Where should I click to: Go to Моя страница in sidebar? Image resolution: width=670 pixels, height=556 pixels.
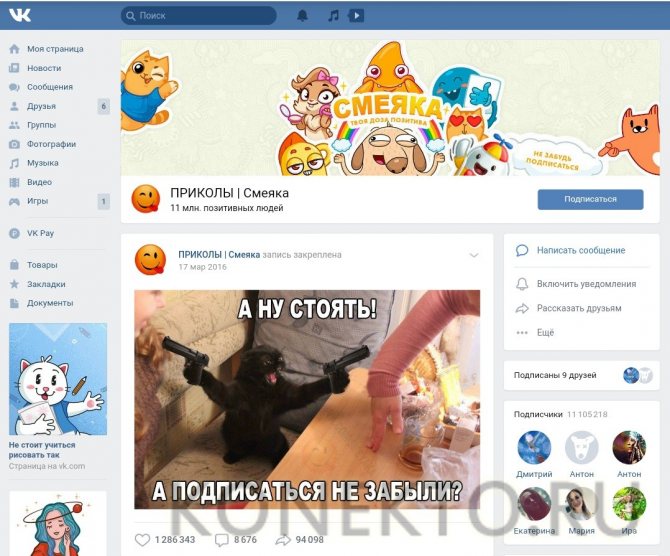(55, 49)
